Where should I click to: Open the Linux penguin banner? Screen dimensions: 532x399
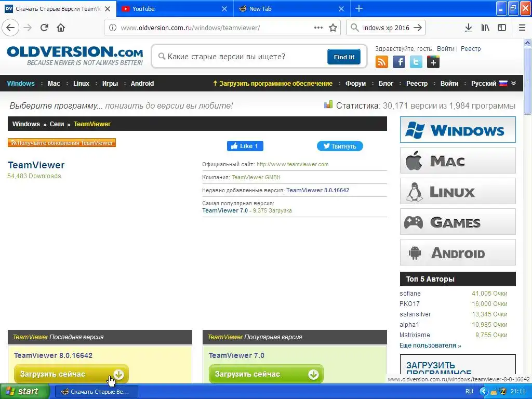pyautogui.click(x=458, y=191)
